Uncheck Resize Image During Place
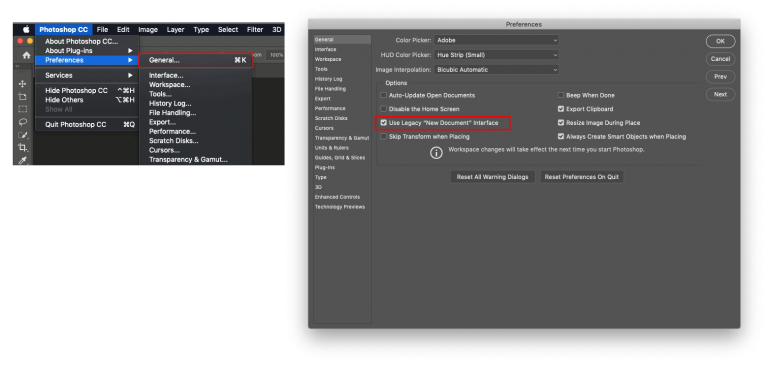This screenshot has width=768, height=365. pyautogui.click(x=561, y=123)
